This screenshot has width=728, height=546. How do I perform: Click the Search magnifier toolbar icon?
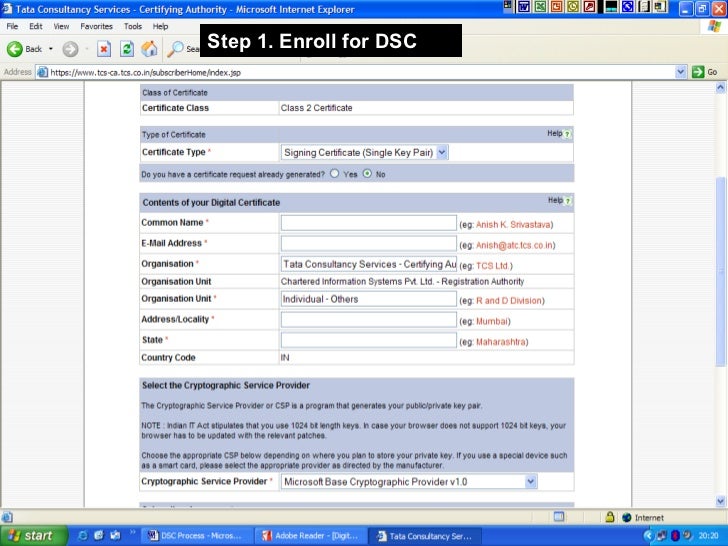[176, 49]
